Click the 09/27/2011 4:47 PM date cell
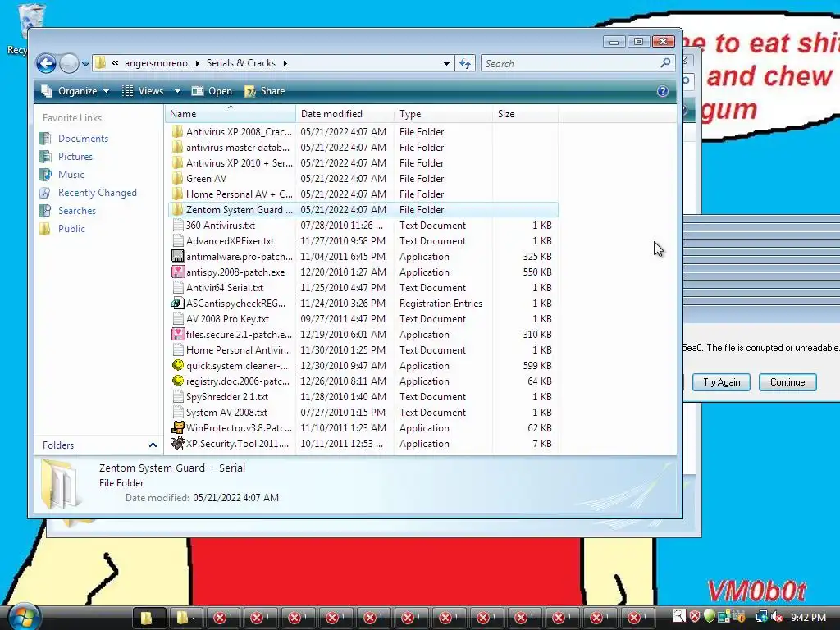 [343, 319]
